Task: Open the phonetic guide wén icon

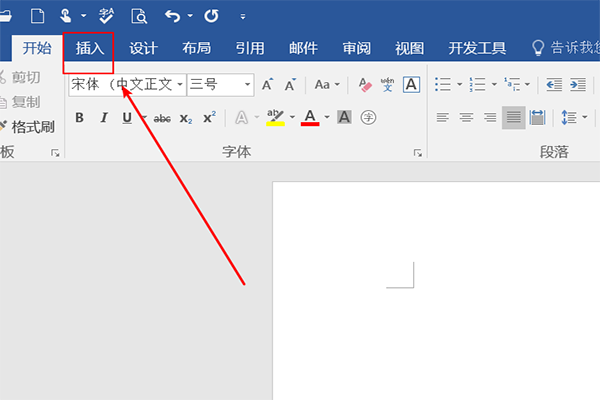Action: pos(387,85)
